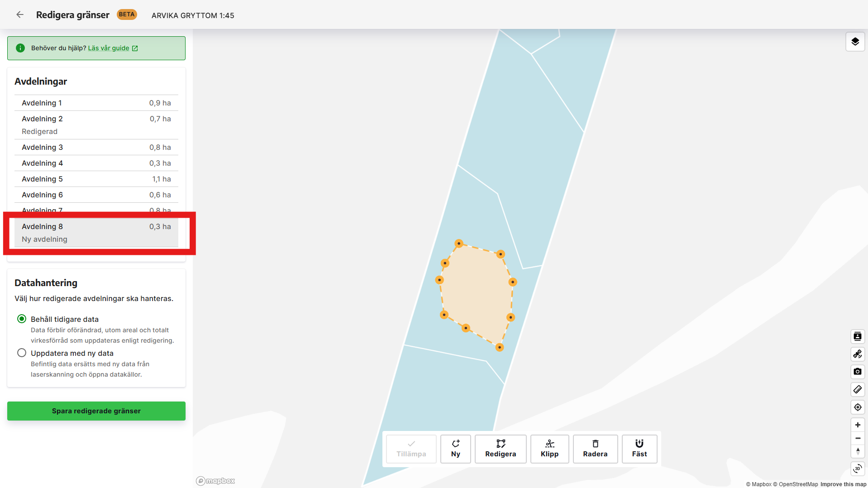Open the map layers selector

[855, 42]
